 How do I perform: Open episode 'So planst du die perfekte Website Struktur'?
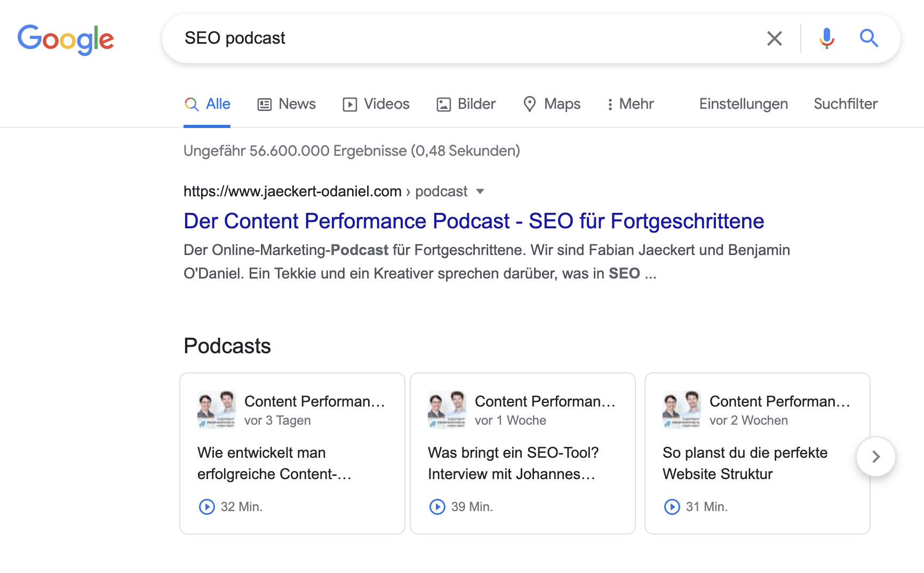(745, 463)
